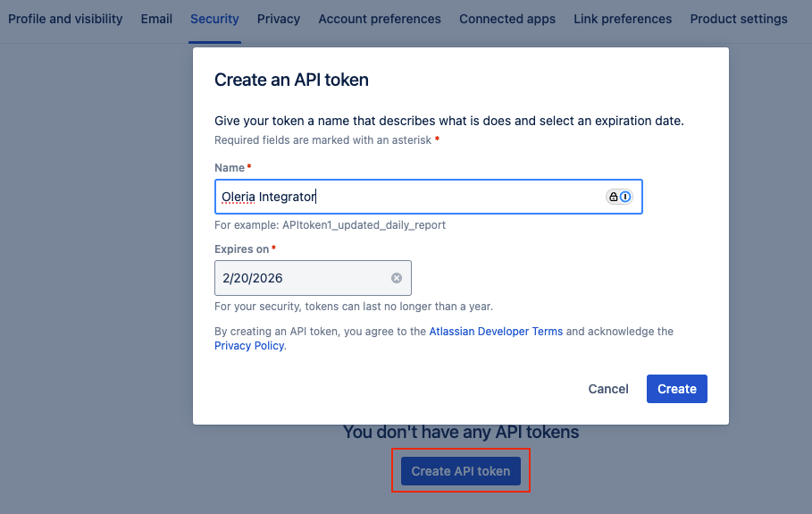Cancel the API token dialog
The width and height of the screenshot is (812, 514).
(x=608, y=389)
